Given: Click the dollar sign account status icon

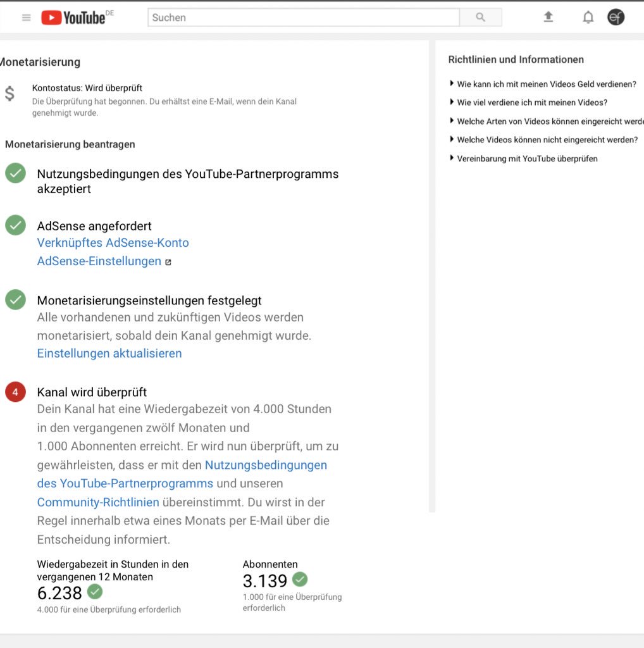Looking at the screenshot, I should point(10,94).
